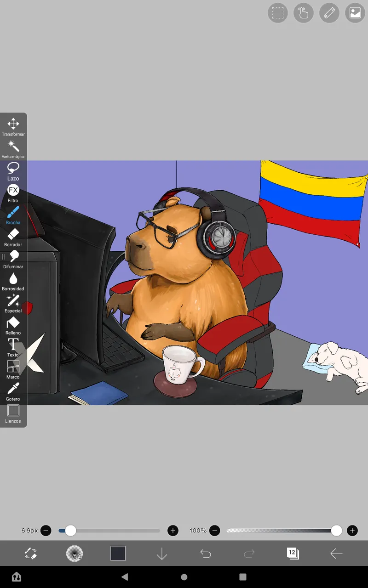368x588 pixels.
Task: Select the Relleno fill tool
Action: point(13,325)
